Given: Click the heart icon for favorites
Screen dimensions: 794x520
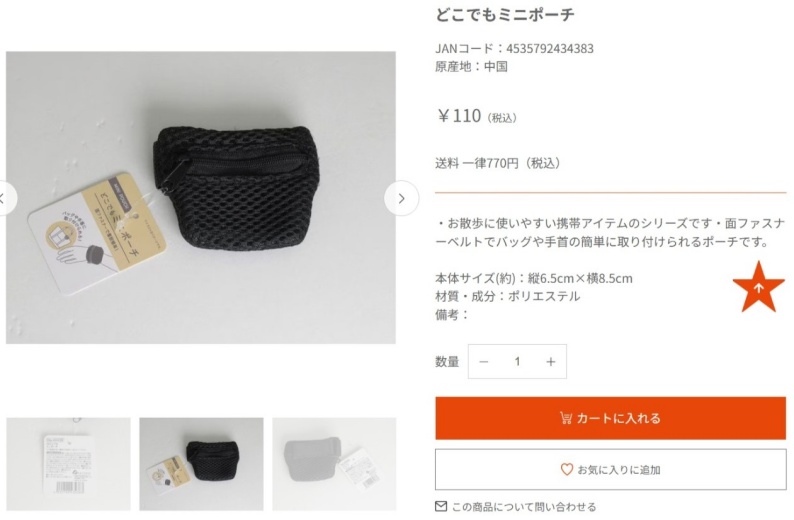Looking at the screenshot, I should point(567,470).
